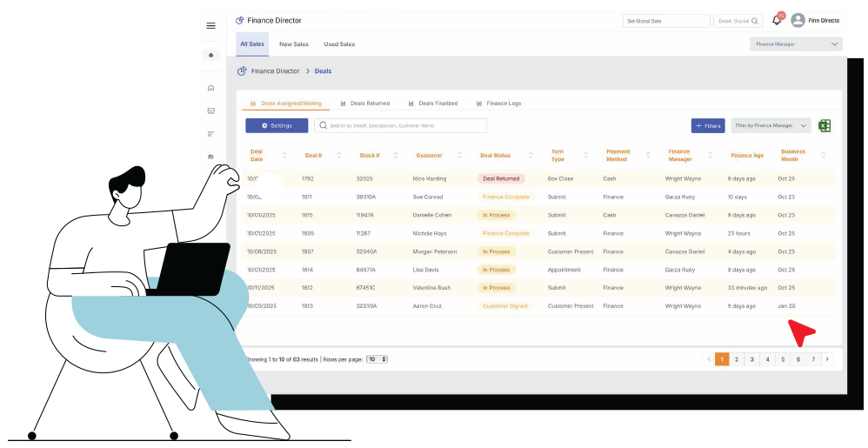Open the mail icon in sidebar
This screenshot has width=868, height=448.
click(x=210, y=110)
